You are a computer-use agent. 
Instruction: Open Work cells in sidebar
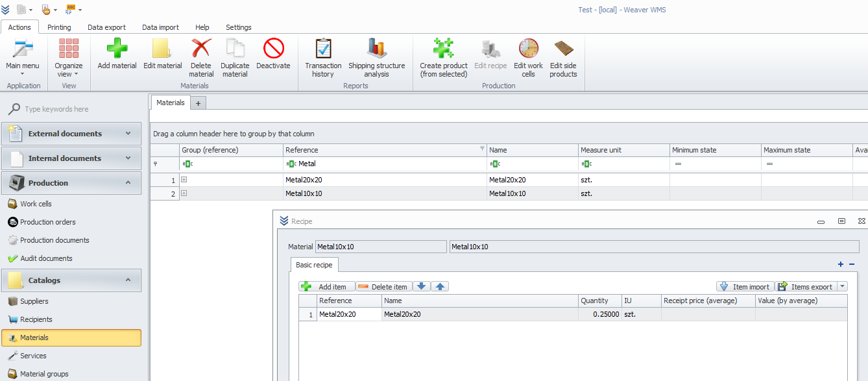pyautogui.click(x=36, y=204)
